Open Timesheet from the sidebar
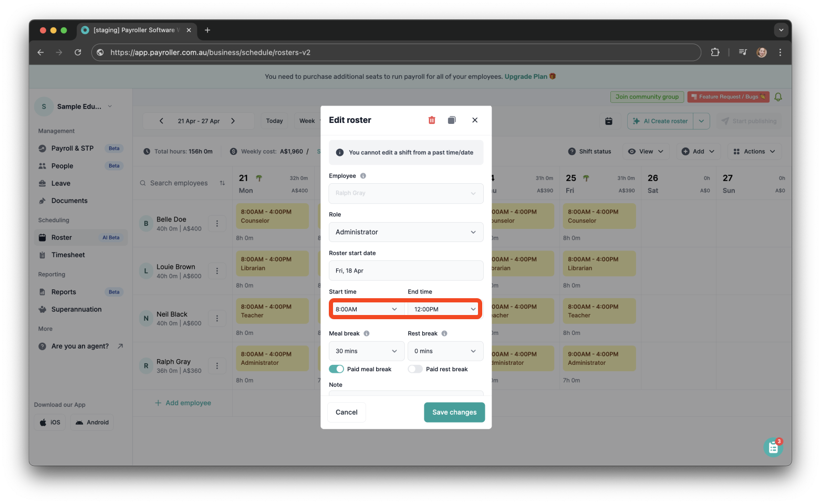 coord(68,255)
